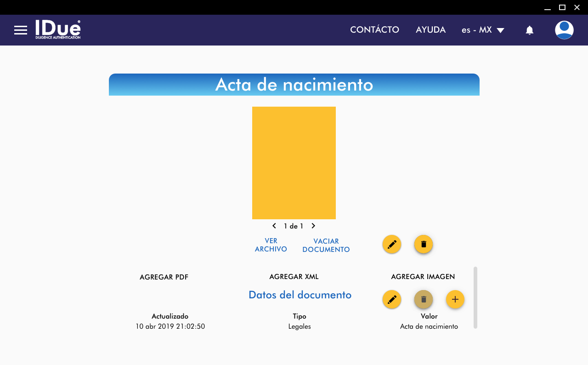Click AGREGAR PDF button
Screen dimensions: 588x365
(164, 277)
